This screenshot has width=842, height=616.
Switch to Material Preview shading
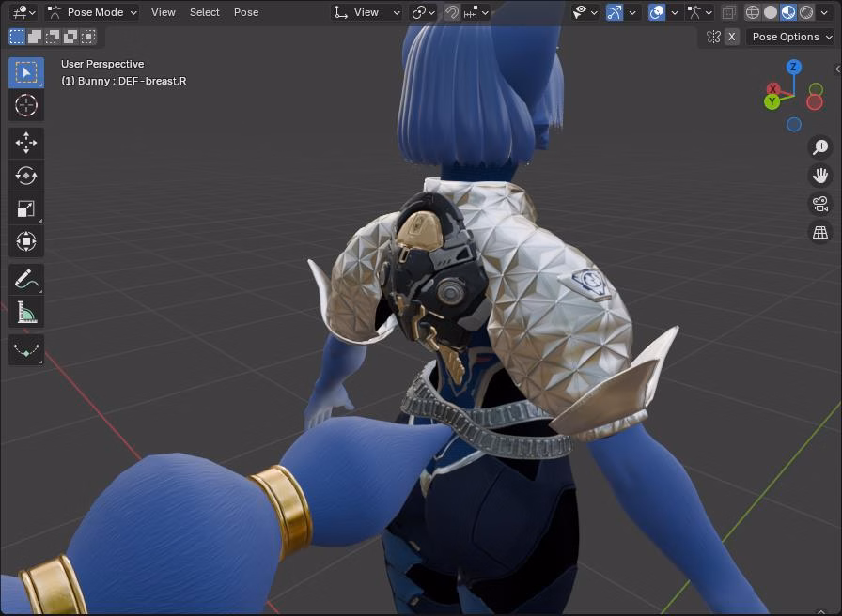click(788, 12)
